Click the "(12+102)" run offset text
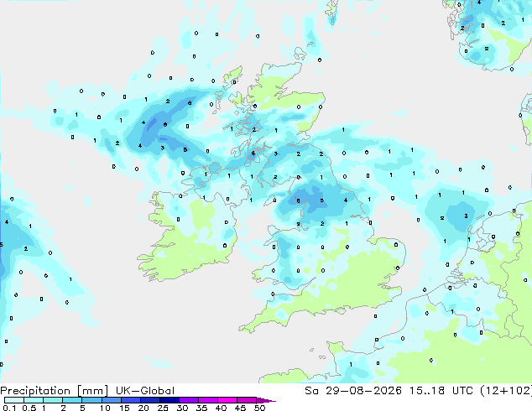532x411 pixels. click(506, 391)
